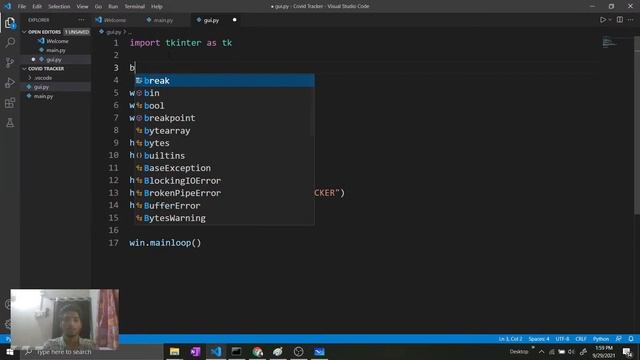
Task: Open the Selection menu
Action: click(x=59, y=7)
